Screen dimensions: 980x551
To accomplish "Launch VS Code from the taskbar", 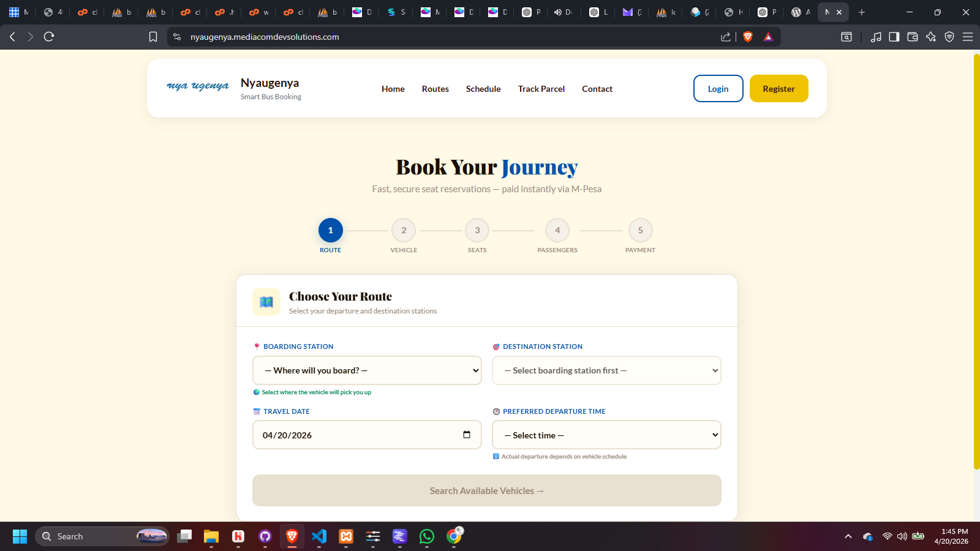I will point(318,536).
